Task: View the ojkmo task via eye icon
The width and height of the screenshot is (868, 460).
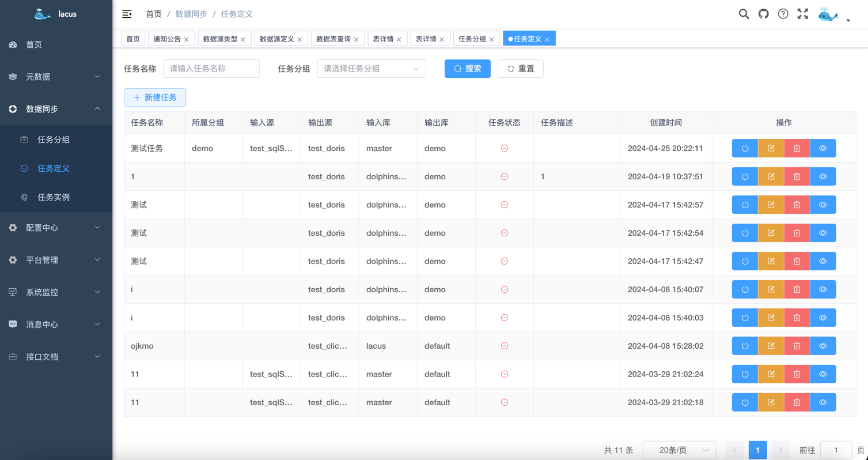Action: pyautogui.click(x=822, y=346)
